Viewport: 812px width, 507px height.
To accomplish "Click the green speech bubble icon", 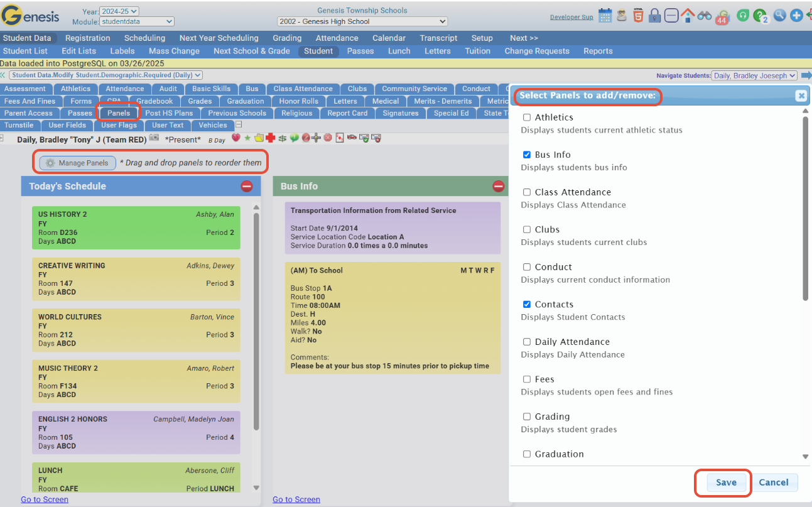I will pyautogui.click(x=294, y=138).
